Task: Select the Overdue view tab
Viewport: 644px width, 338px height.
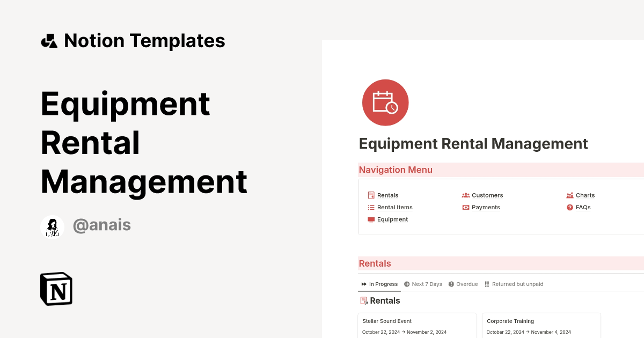Action: [463, 284]
